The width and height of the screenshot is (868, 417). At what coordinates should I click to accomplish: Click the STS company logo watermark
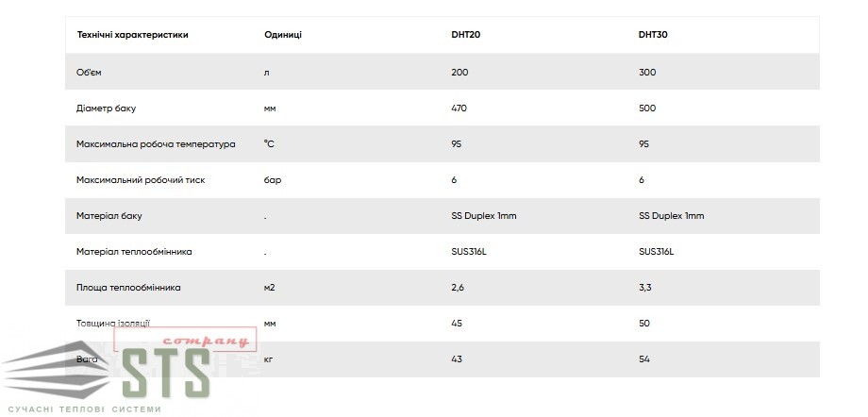tap(128, 370)
